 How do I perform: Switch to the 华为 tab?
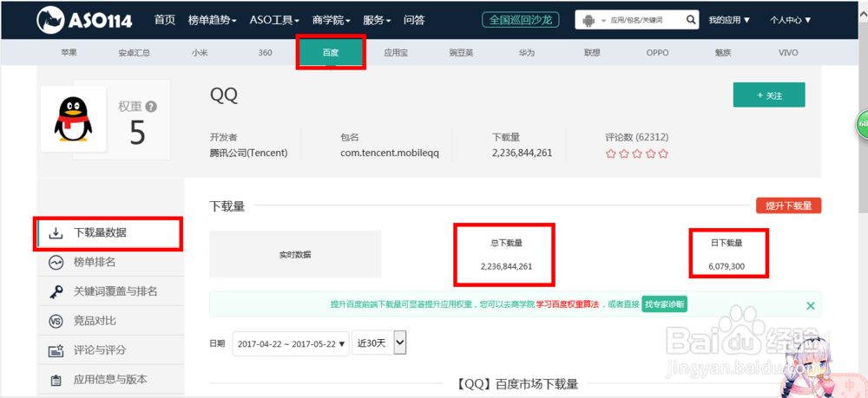pyautogui.click(x=527, y=53)
